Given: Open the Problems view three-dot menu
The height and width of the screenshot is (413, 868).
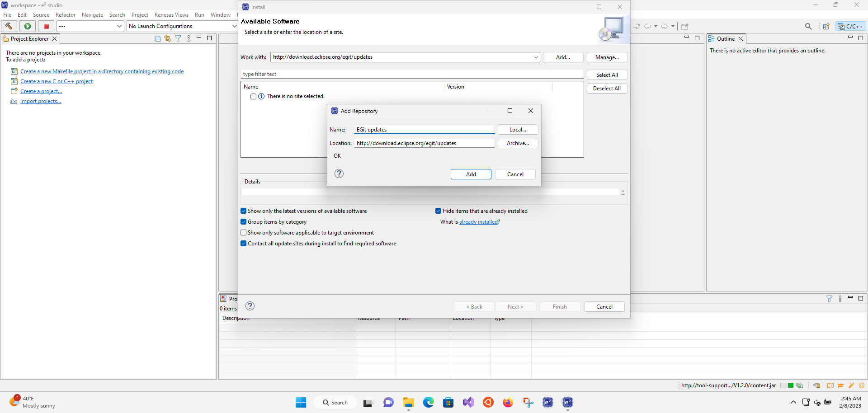Looking at the screenshot, I should [840, 299].
